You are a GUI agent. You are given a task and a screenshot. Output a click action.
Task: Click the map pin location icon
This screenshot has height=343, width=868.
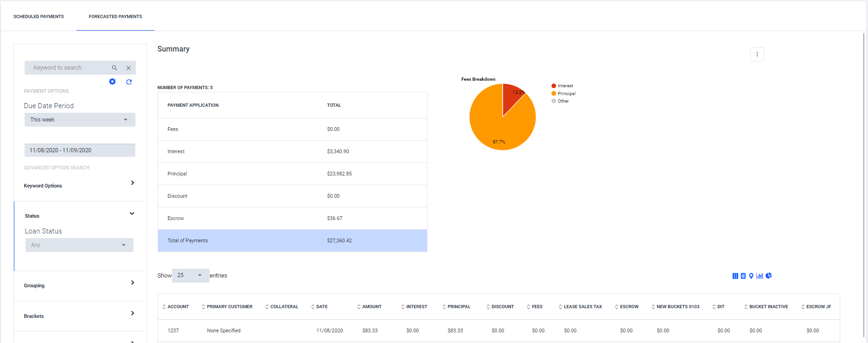coord(751,276)
